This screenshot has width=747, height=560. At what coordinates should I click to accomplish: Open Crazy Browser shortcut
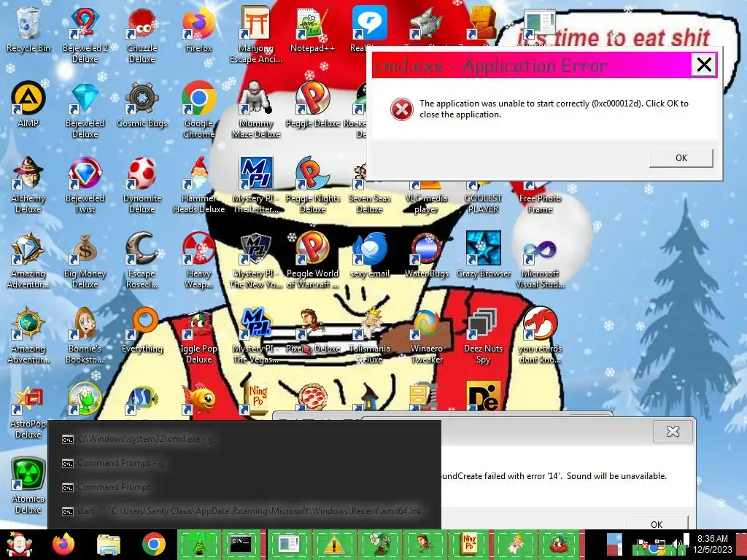coord(483,255)
